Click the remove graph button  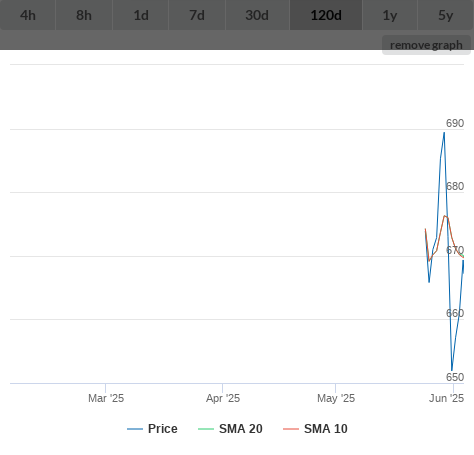426,45
